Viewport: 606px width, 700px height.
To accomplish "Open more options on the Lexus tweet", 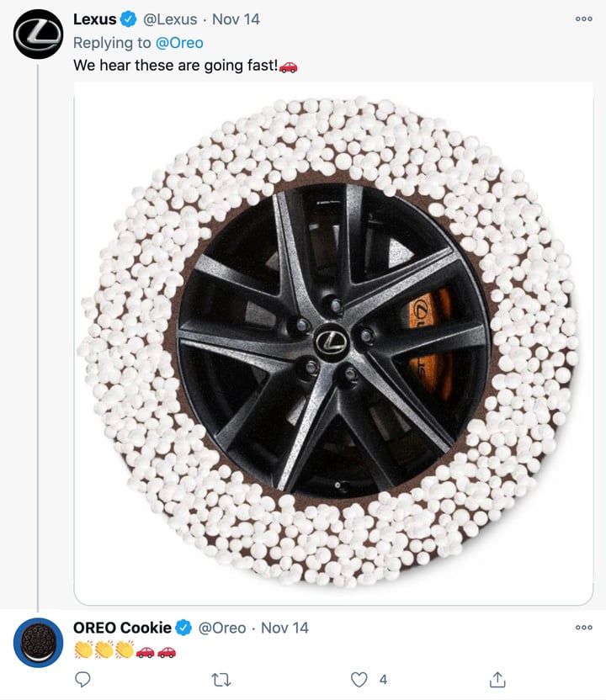I will 583,19.
